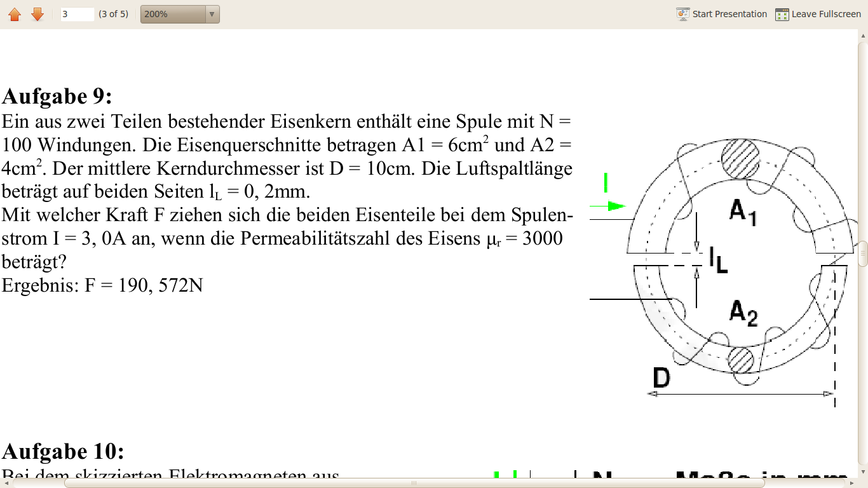Go to previous page with up arrow
Viewport: 868px width, 488px height.
coord(15,14)
